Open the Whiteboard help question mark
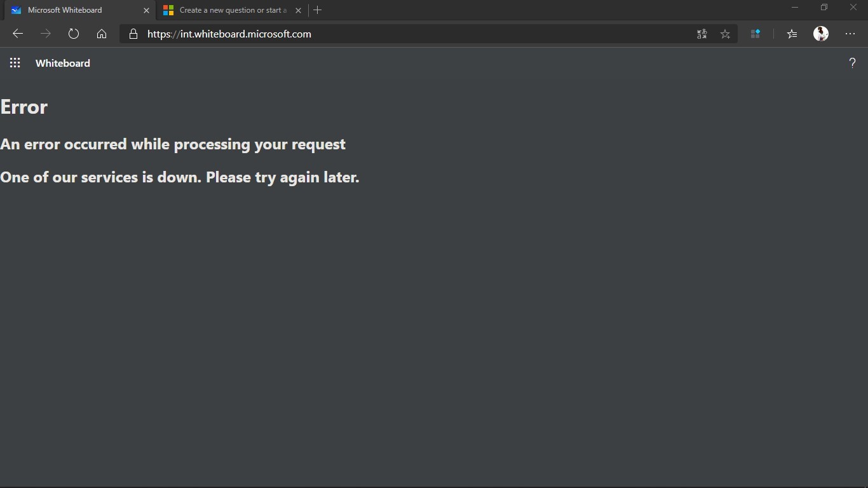Viewport: 868px width, 488px height. pos(852,63)
